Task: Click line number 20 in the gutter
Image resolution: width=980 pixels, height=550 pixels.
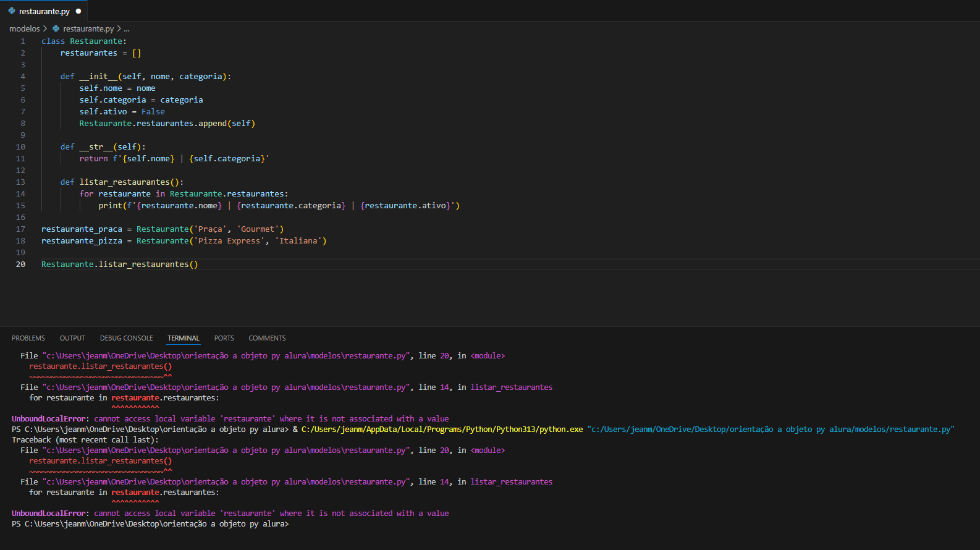Action: (x=21, y=264)
